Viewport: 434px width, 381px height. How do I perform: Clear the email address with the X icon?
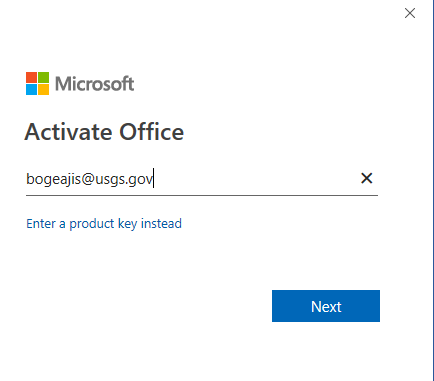(366, 178)
